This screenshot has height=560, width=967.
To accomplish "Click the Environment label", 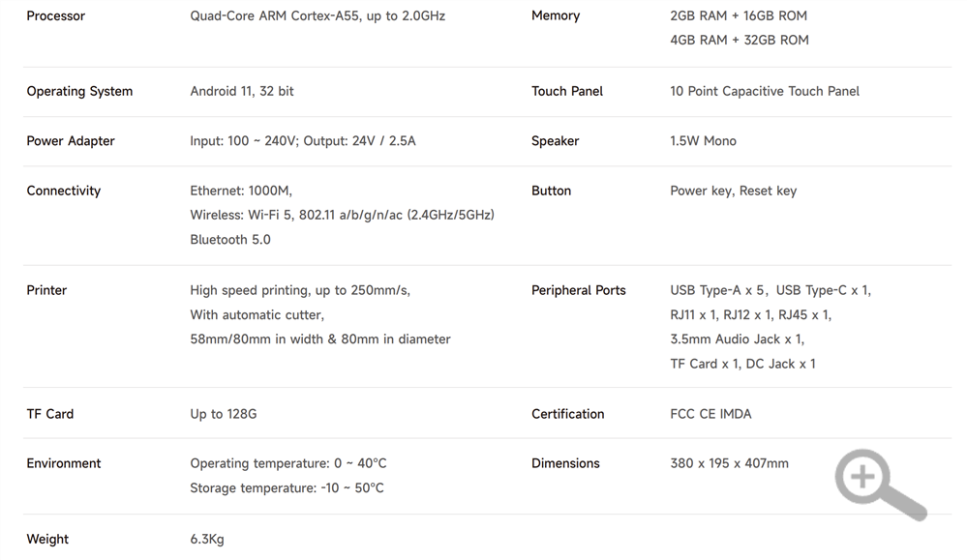I will [64, 463].
